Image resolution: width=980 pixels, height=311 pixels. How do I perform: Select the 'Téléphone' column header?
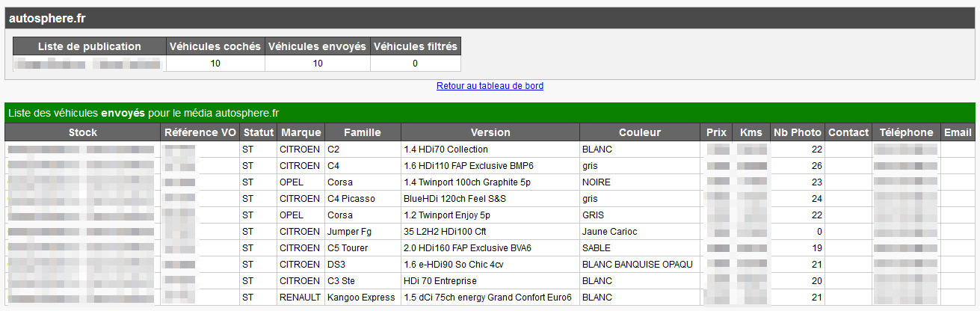click(x=906, y=132)
